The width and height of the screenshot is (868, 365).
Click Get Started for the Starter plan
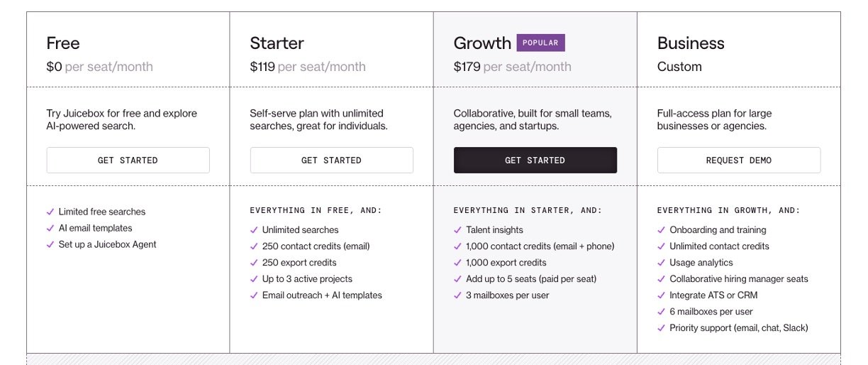click(331, 160)
